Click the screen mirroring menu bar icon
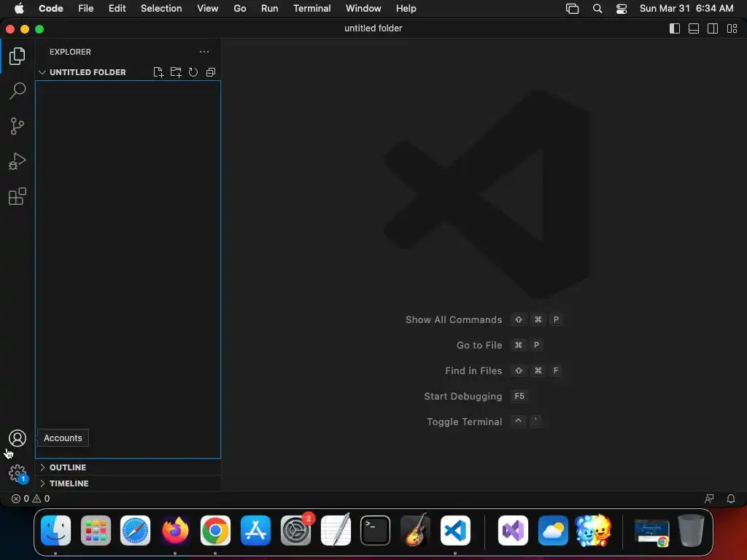This screenshot has width=747, height=560. [572, 9]
